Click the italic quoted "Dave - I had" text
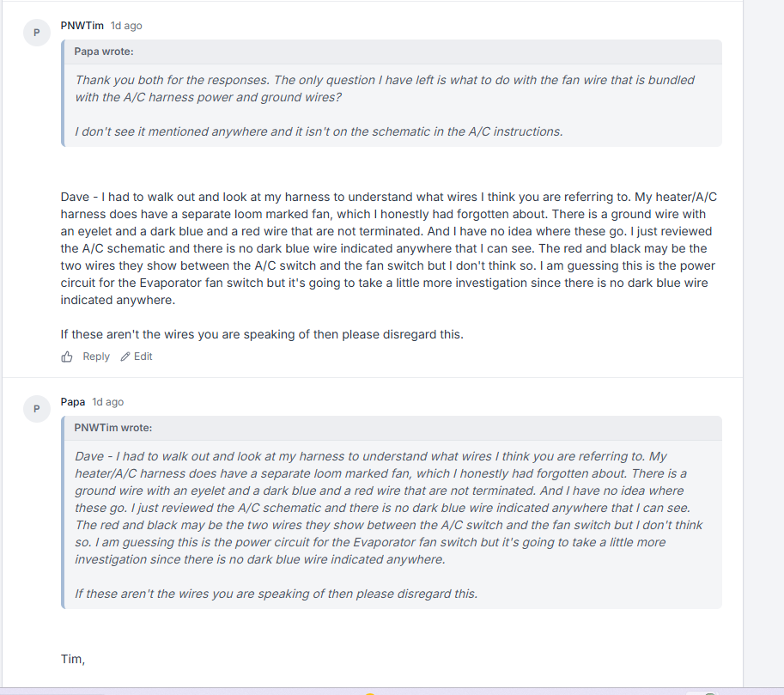This screenshot has width=784, height=695. tap(388, 508)
